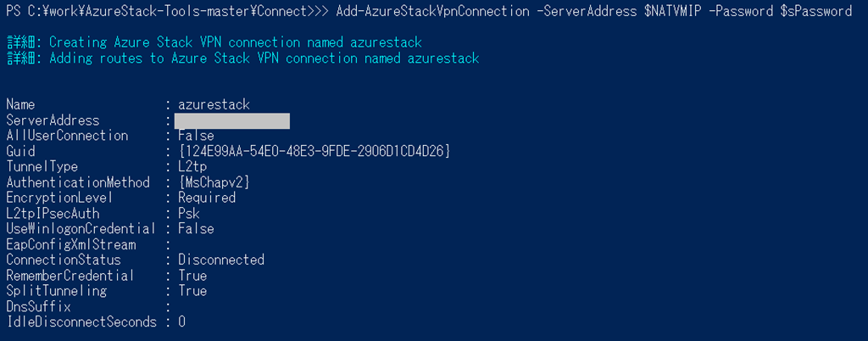
Task: Click the SplitTunneling value True
Action: (x=192, y=291)
